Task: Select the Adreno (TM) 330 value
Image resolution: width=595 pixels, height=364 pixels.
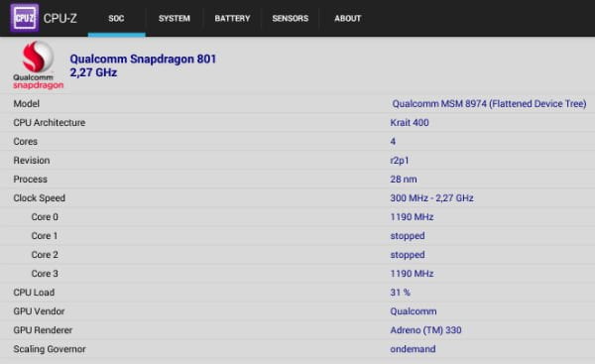Action: [425, 330]
